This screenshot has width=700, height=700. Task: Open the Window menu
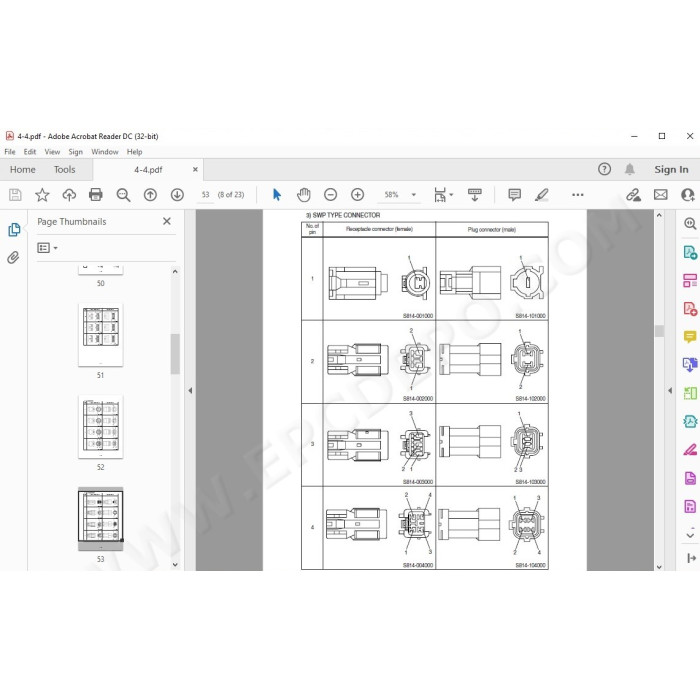(105, 152)
